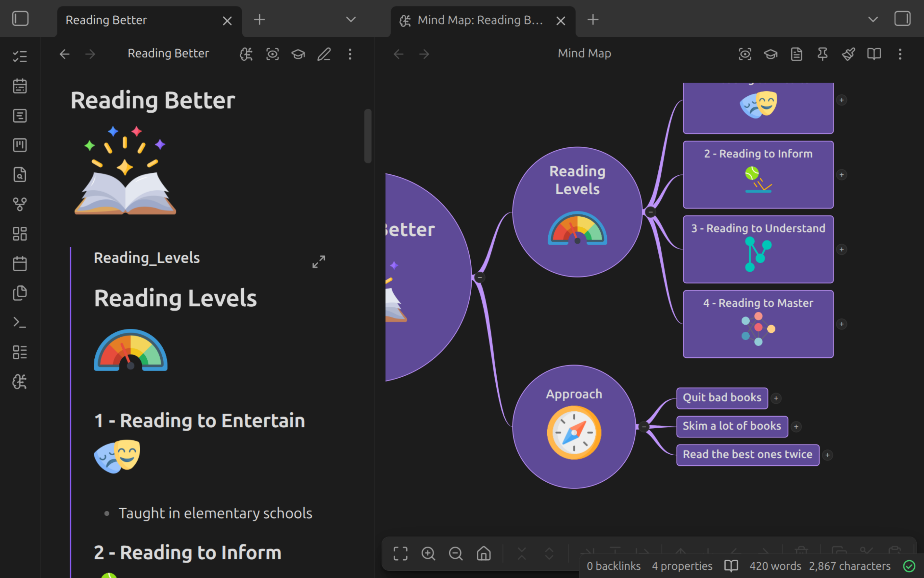Open the terminal prompt icon in the ribbon

pos(20,323)
